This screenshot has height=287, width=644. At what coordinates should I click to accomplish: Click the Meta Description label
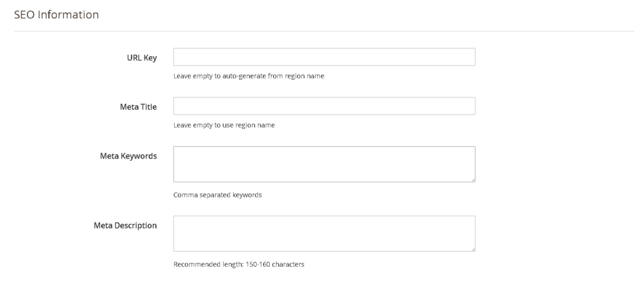pyautogui.click(x=125, y=225)
